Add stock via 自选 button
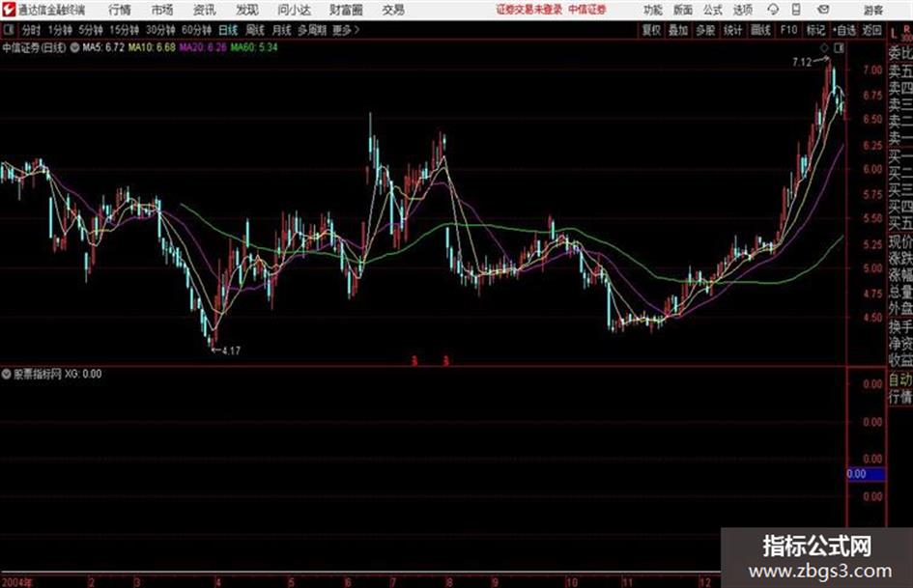 coord(844,30)
